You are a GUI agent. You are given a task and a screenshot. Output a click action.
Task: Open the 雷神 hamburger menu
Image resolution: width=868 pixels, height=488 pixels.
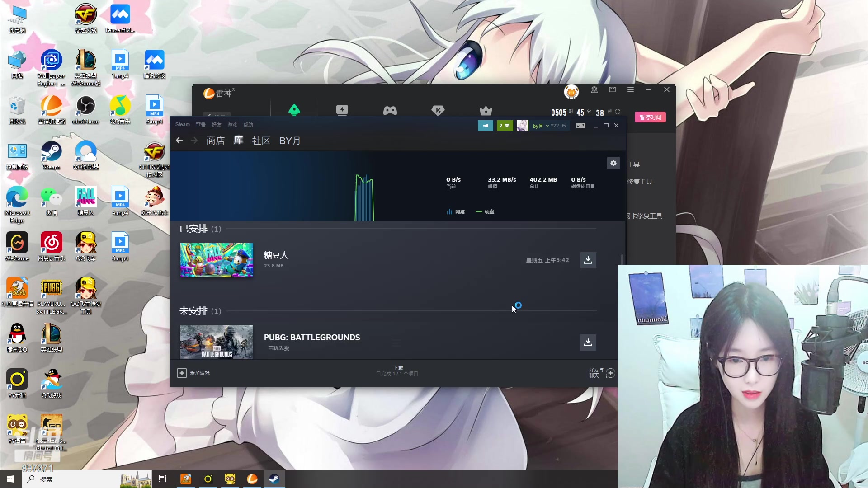[x=630, y=89]
